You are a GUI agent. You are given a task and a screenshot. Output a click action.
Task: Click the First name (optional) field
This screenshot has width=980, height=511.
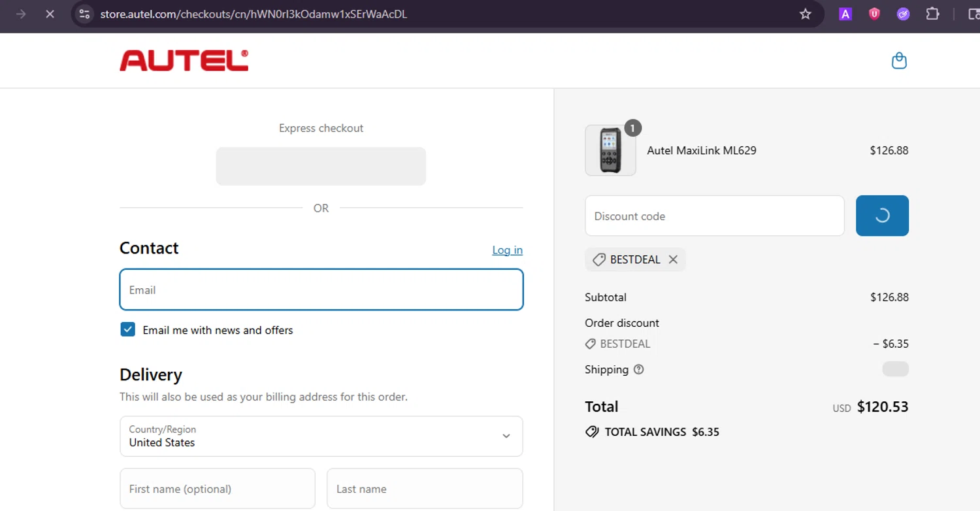(x=218, y=488)
